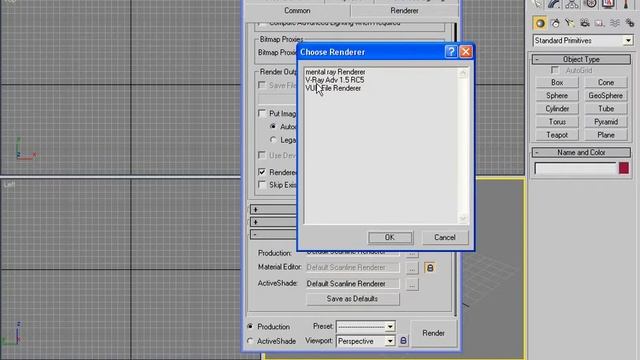Select V-Ray Adv 1.5 RC5 in the list

tap(335, 80)
